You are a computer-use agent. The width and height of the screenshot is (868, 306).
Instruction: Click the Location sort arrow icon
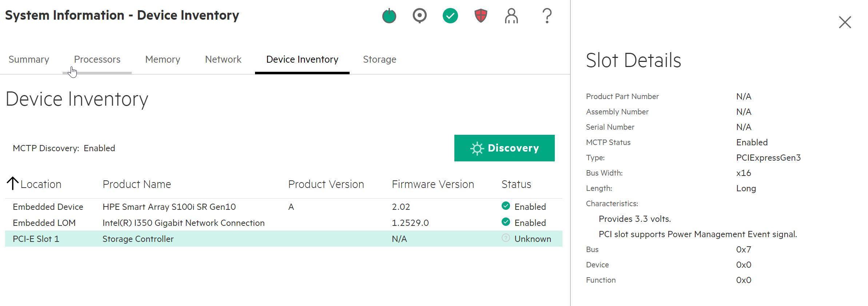tap(12, 184)
